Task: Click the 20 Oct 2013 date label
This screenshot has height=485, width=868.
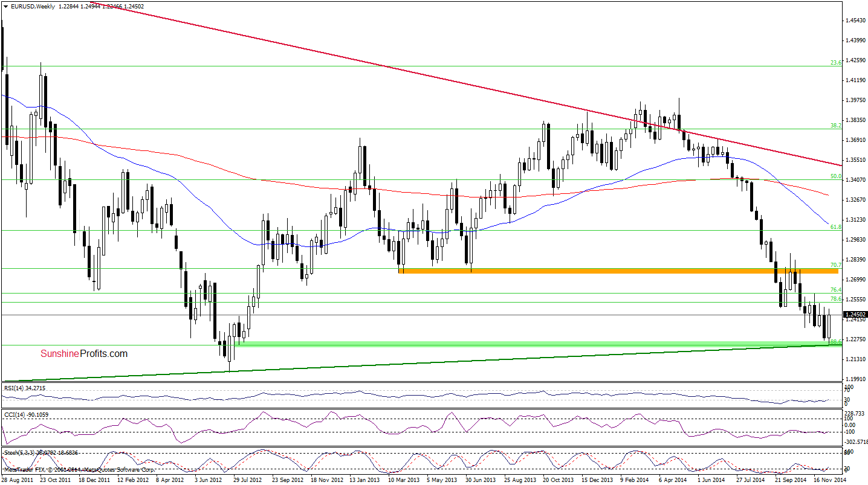Action: [557, 480]
